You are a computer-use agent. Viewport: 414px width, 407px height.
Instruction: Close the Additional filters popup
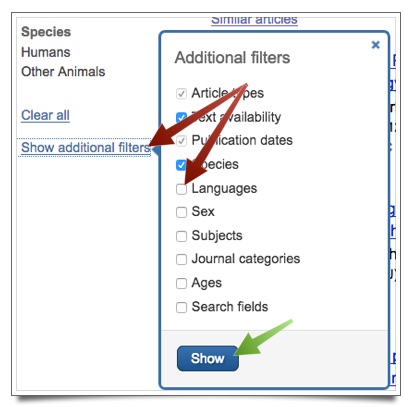pyautogui.click(x=375, y=45)
